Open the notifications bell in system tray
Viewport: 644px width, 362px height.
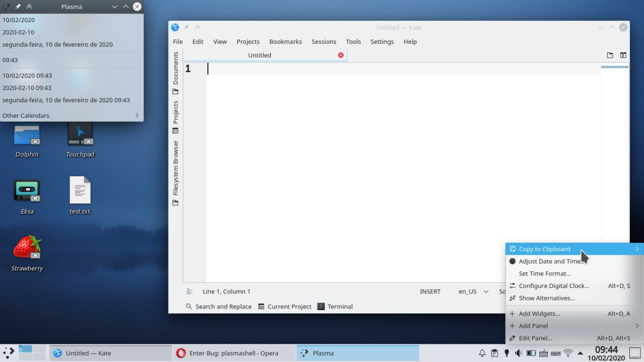pyautogui.click(x=482, y=353)
